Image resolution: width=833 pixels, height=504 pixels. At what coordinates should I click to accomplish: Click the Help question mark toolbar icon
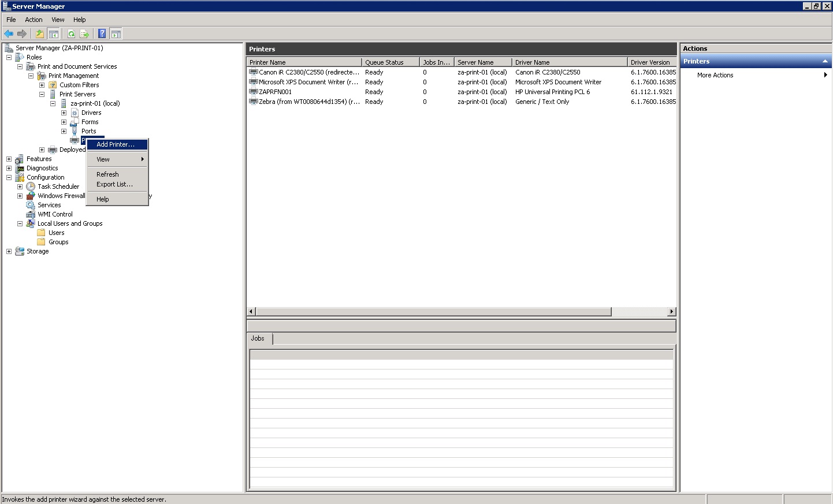tap(102, 33)
